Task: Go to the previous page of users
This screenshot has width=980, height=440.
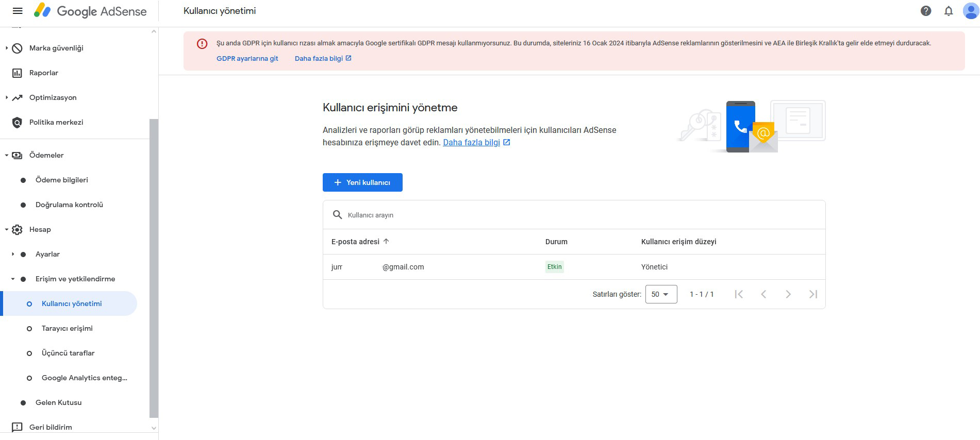Action: tap(763, 294)
